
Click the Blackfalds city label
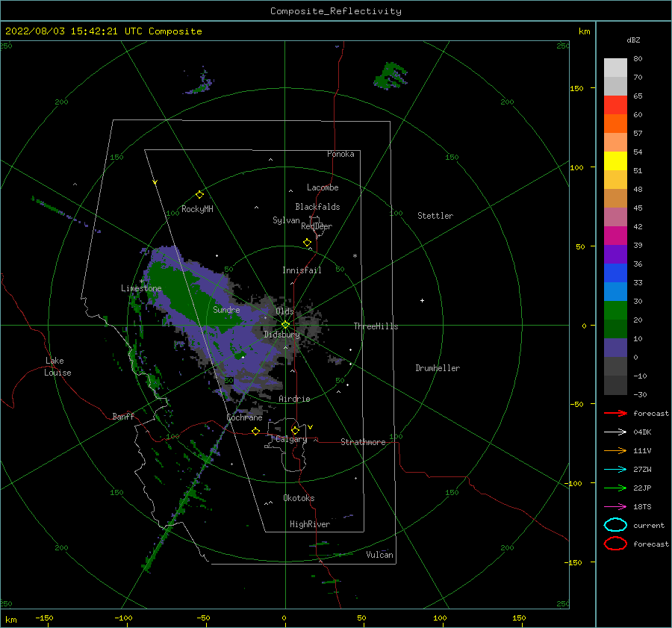coord(317,207)
